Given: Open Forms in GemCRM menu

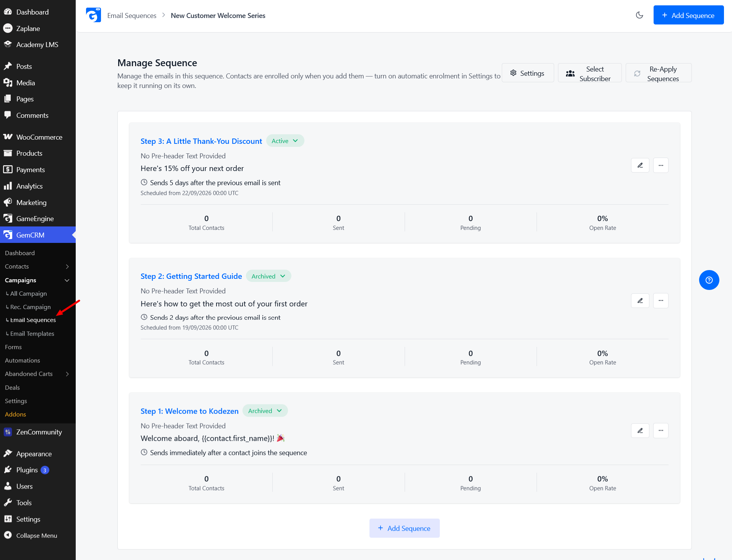Looking at the screenshot, I should click(13, 347).
